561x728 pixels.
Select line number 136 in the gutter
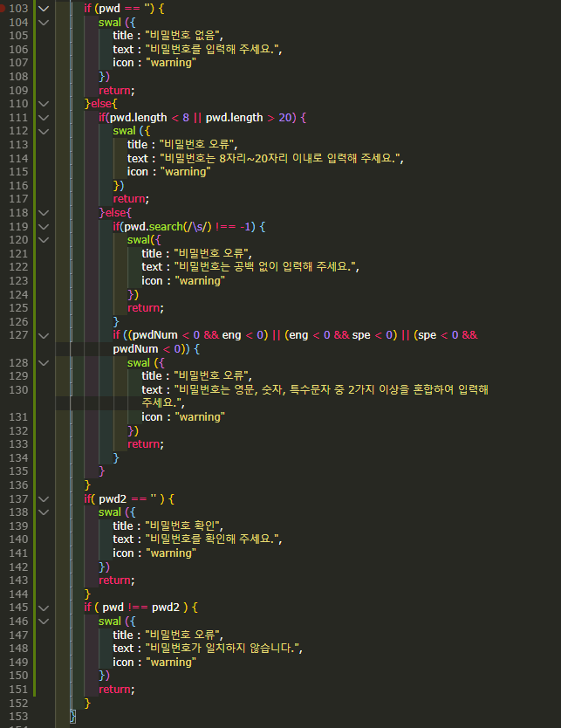tap(18, 484)
